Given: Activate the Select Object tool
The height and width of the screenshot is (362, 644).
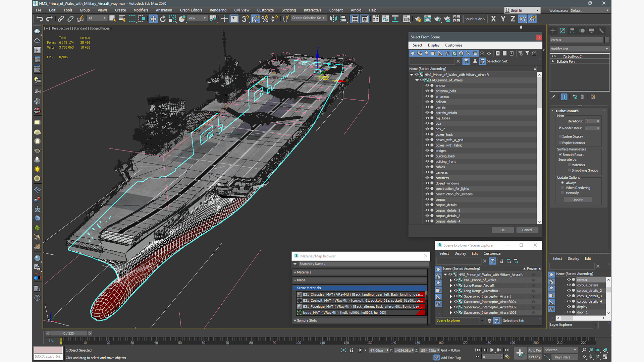Looking at the screenshot, I should 112,19.
